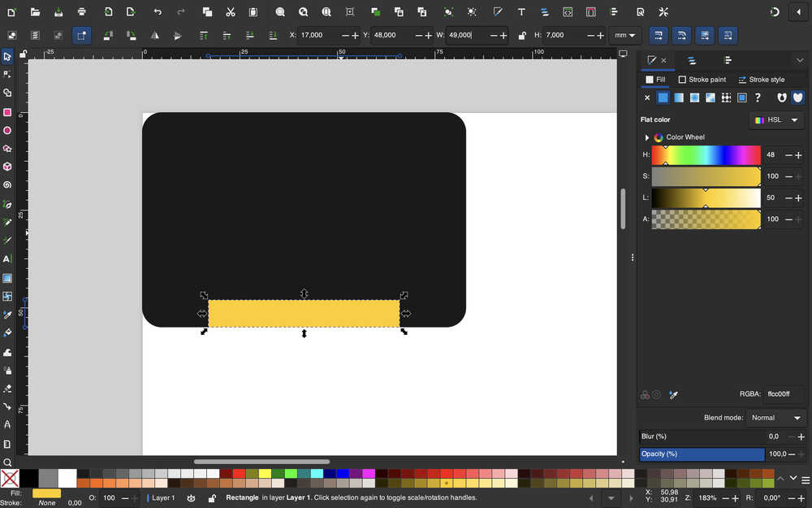Click the X position input field
This screenshot has width=812, height=508.
coord(319,35)
